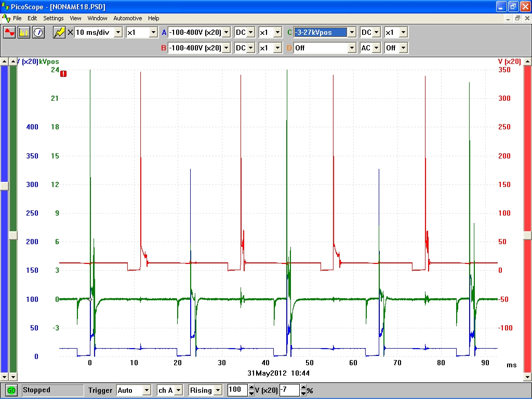The width and height of the screenshot is (532, 399).
Task: Open Channel D Off range dropdown
Action: pyautogui.click(x=352, y=48)
